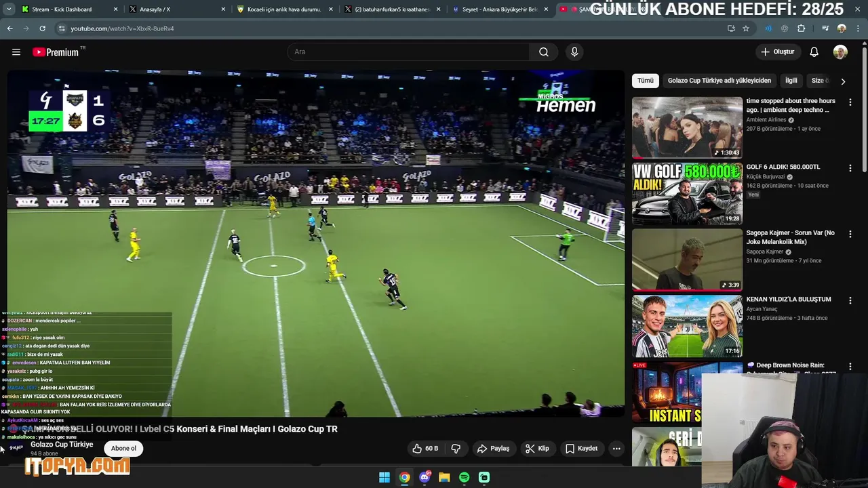Open options for Sagopa Kajmer suggestion

850,235
